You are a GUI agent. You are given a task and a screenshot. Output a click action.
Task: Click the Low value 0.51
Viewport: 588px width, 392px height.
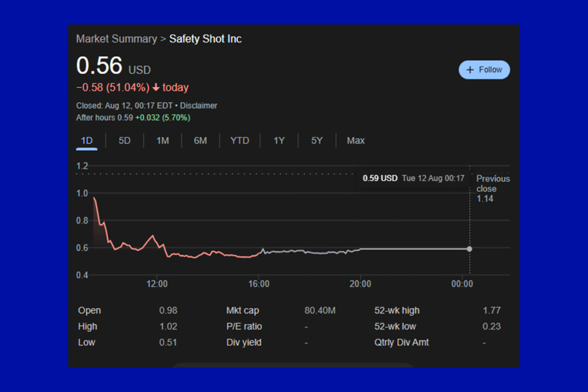point(168,342)
